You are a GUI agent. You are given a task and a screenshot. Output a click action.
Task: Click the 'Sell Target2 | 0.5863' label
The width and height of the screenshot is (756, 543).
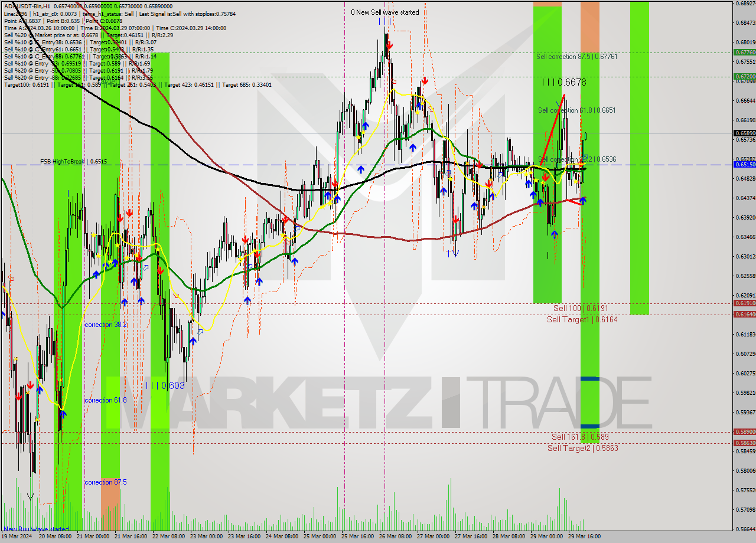pyautogui.click(x=583, y=448)
